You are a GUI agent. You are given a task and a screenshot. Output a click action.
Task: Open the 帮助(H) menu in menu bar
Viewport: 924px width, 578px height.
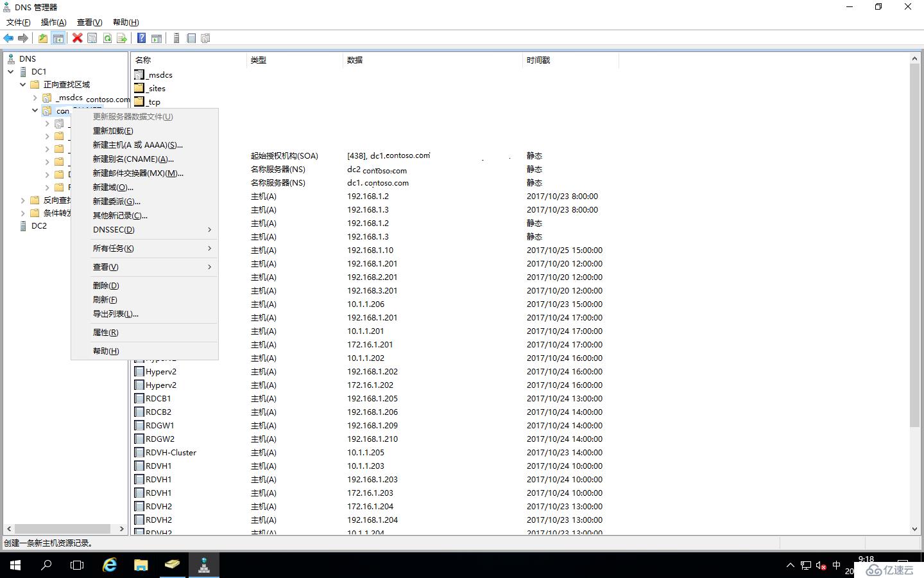click(125, 22)
